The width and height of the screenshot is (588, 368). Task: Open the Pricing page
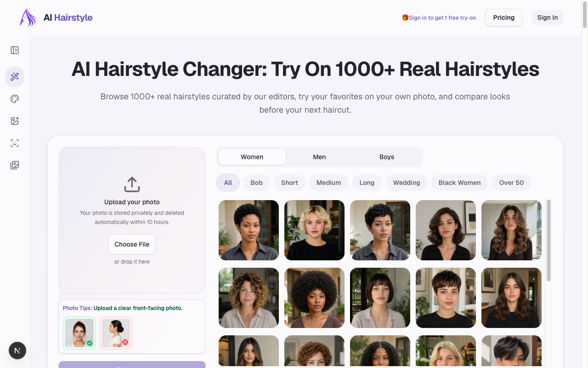504,17
